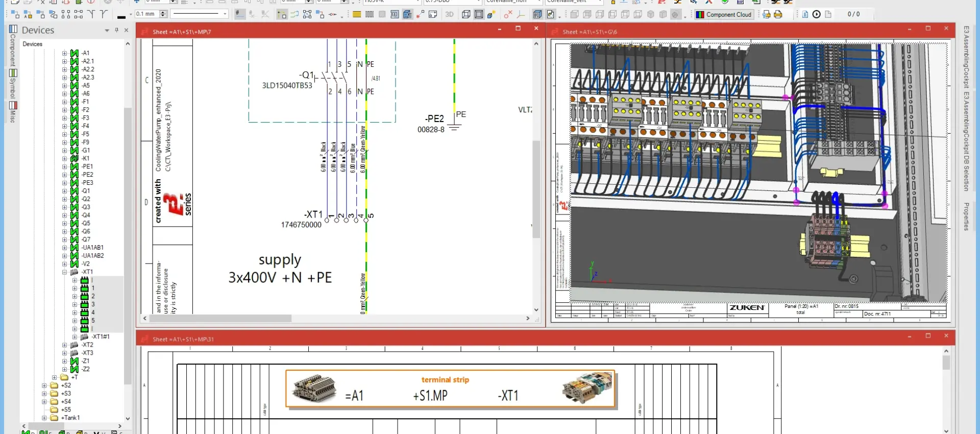The width and height of the screenshot is (980, 434).
Task: Open the Component Cloud panel
Action: tap(724, 15)
